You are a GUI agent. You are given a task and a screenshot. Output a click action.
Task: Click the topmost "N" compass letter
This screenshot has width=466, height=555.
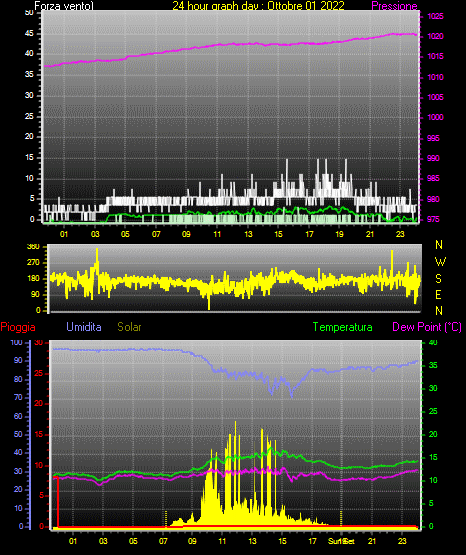[x=439, y=245]
